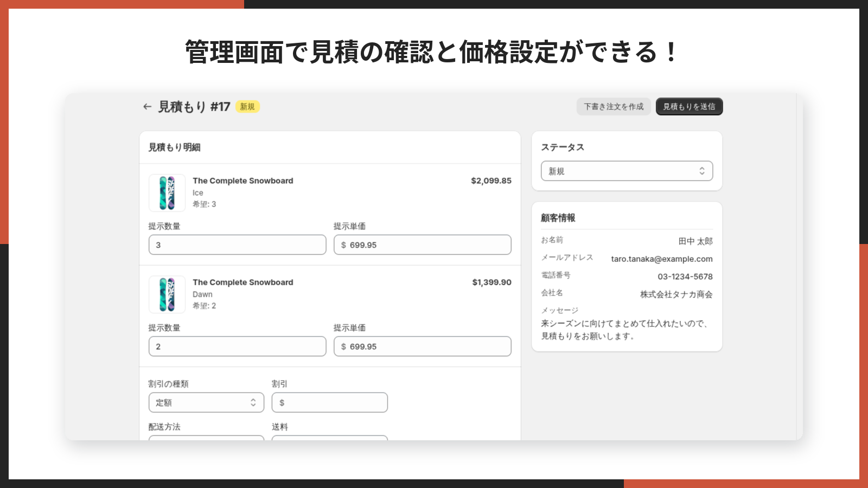
Task: Open the ステータス dropdown showing 新規
Action: (x=627, y=171)
